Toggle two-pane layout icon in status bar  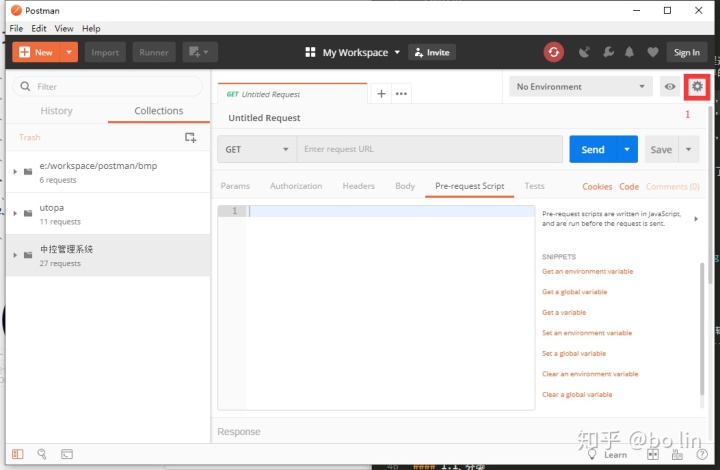click(x=652, y=454)
